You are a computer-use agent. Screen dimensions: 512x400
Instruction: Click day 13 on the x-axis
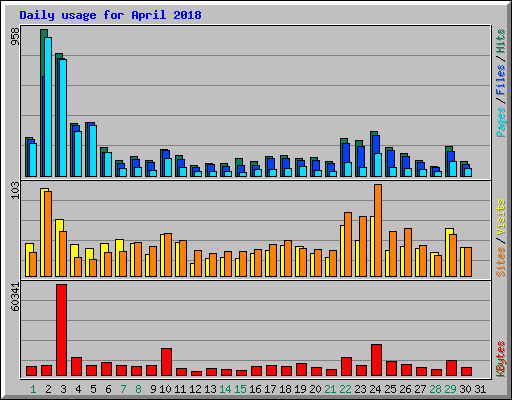210,389
